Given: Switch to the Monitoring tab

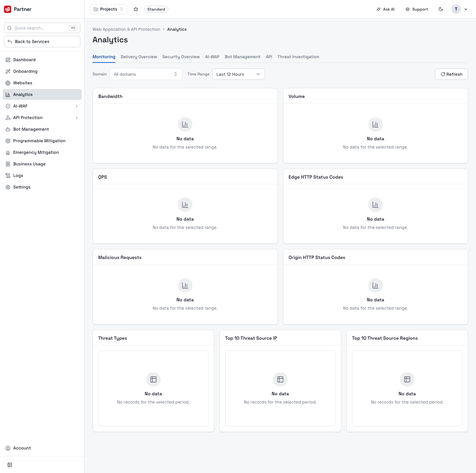Looking at the screenshot, I should pyautogui.click(x=104, y=57).
